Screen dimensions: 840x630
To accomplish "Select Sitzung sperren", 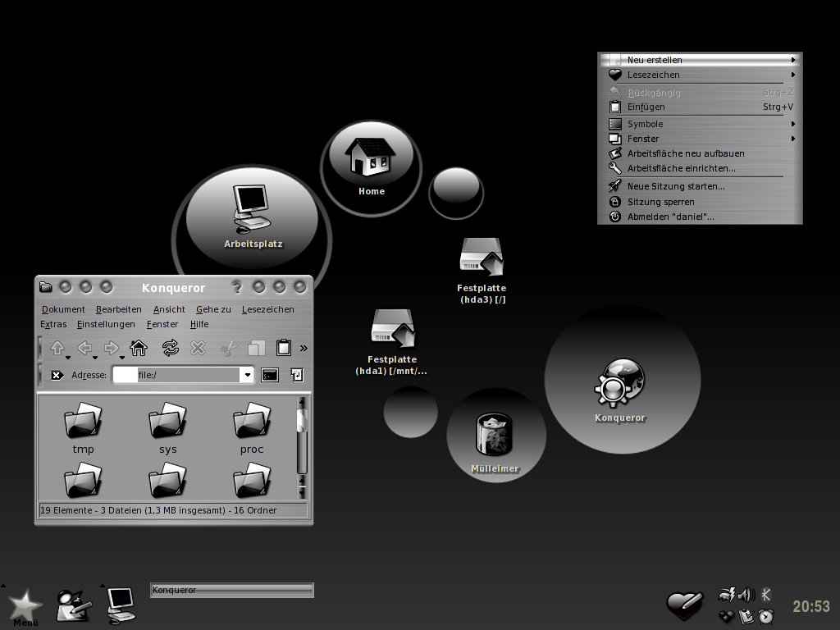I will coord(700,202).
